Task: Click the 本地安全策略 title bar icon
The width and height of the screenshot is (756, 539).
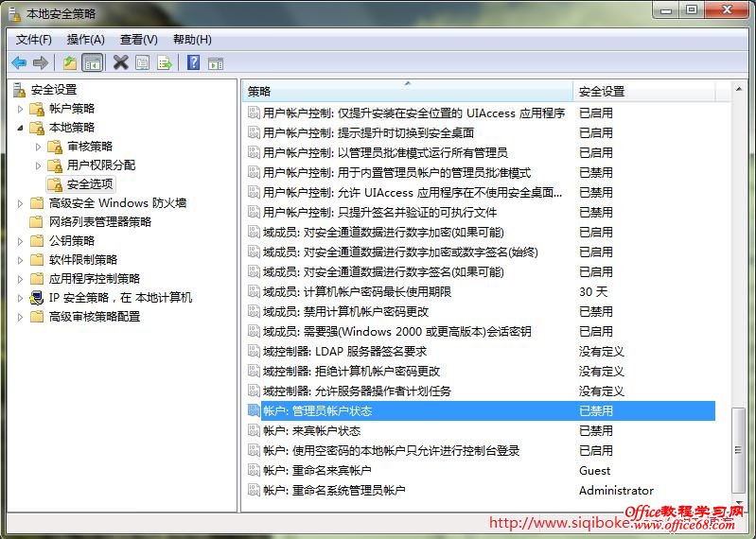Action: pos(15,14)
